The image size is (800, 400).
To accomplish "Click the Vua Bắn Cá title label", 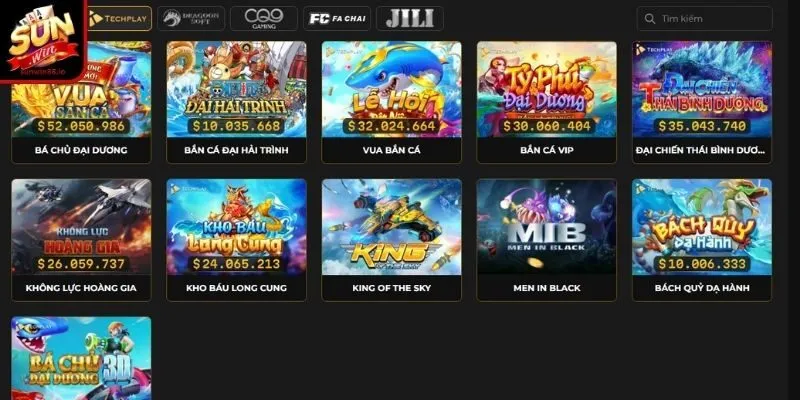I will point(391,151).
